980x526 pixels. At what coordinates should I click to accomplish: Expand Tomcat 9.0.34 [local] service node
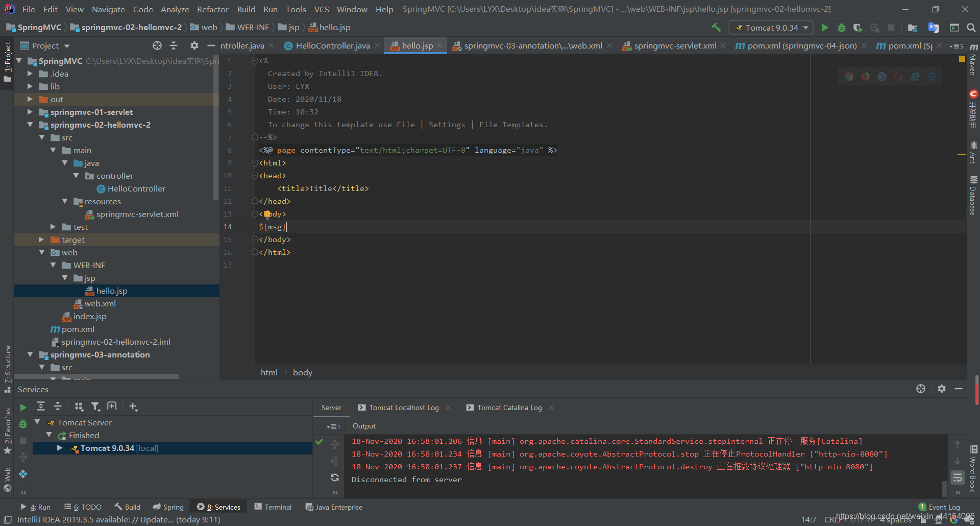60,448
